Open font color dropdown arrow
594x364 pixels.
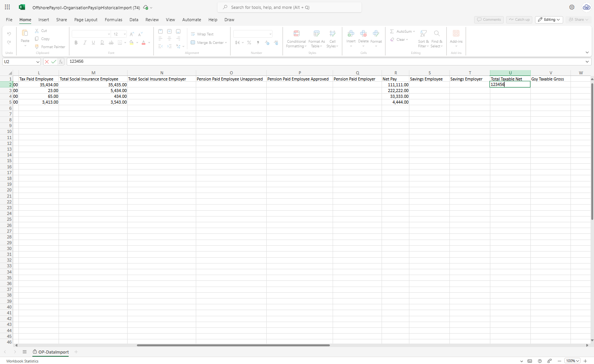pyautogui.click(x=149, y=42)
